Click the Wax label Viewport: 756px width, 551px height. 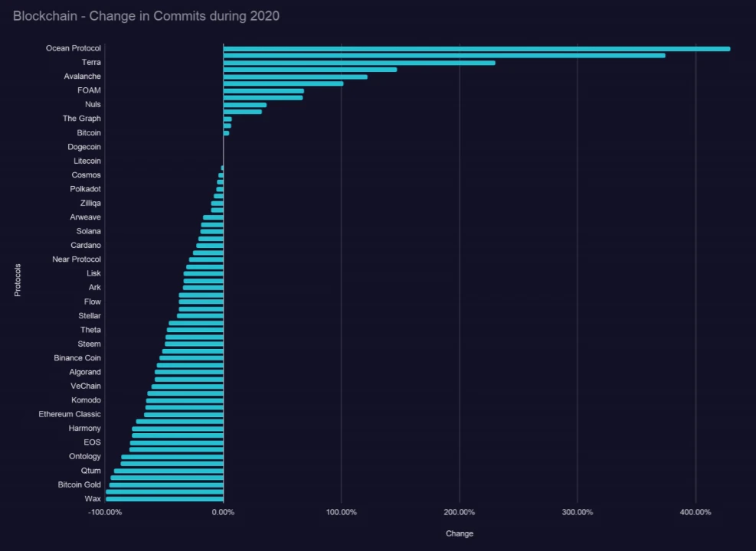tap(93, 498)
